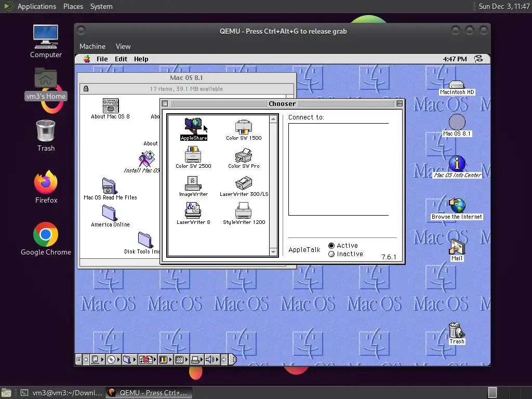Select the Color SW 1500 printer driver

[244, 129]
